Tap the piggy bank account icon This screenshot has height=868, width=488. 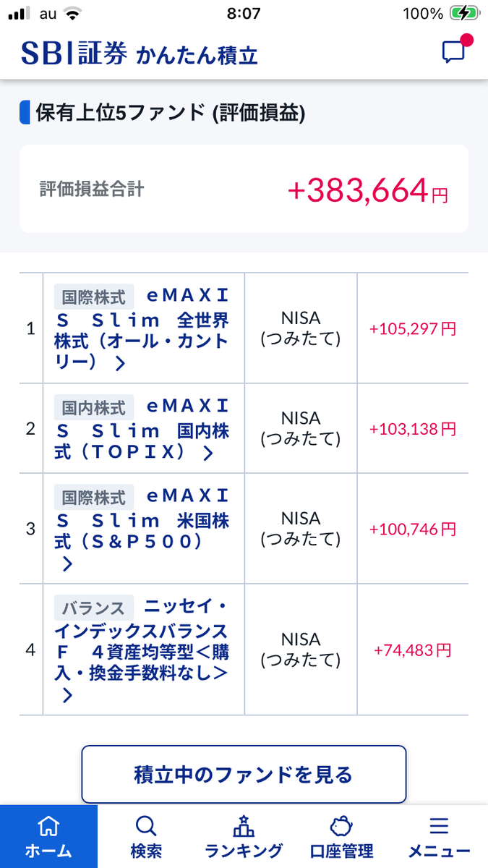[341, 826]
